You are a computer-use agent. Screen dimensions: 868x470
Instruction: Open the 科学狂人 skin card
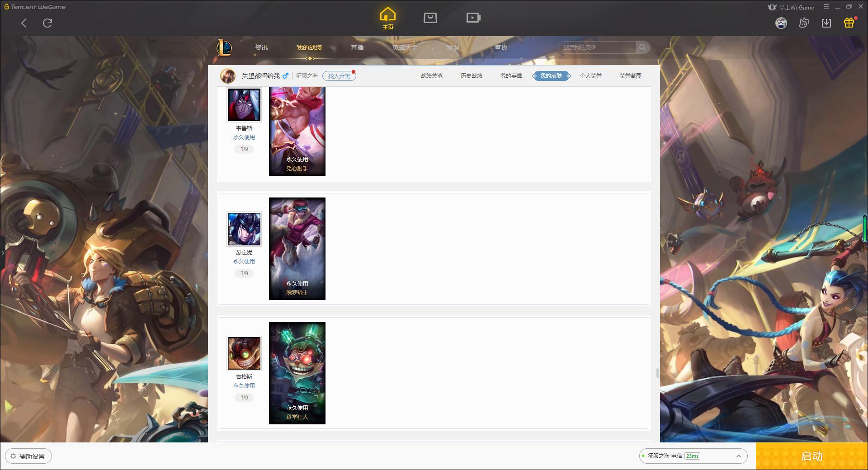(x=297, y=373)
